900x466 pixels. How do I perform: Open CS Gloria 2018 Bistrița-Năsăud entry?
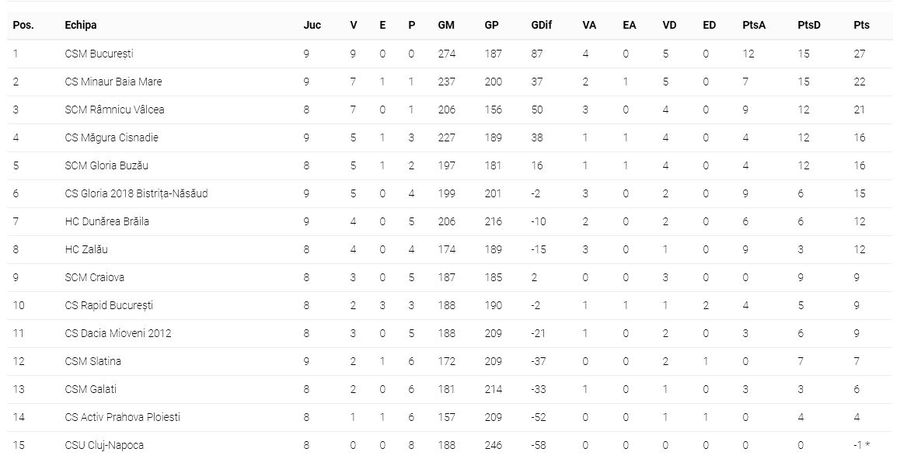click(x=136, y=194)
